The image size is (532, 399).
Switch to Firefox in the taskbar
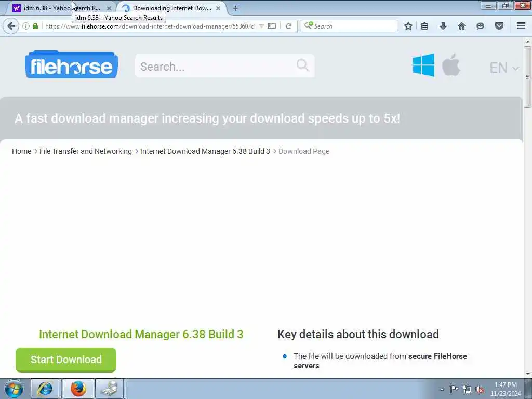click(x=78, y=389)
